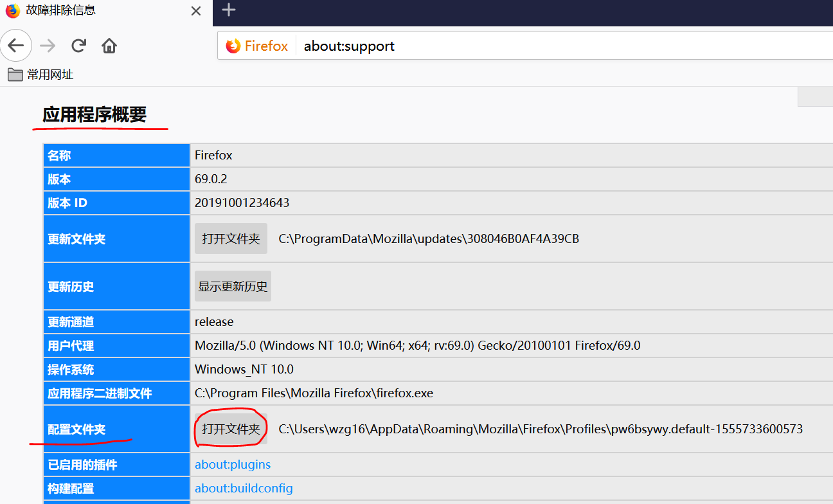Go to the home page
The width and height of the screenshot is (833, 504).
pos(109,46)
